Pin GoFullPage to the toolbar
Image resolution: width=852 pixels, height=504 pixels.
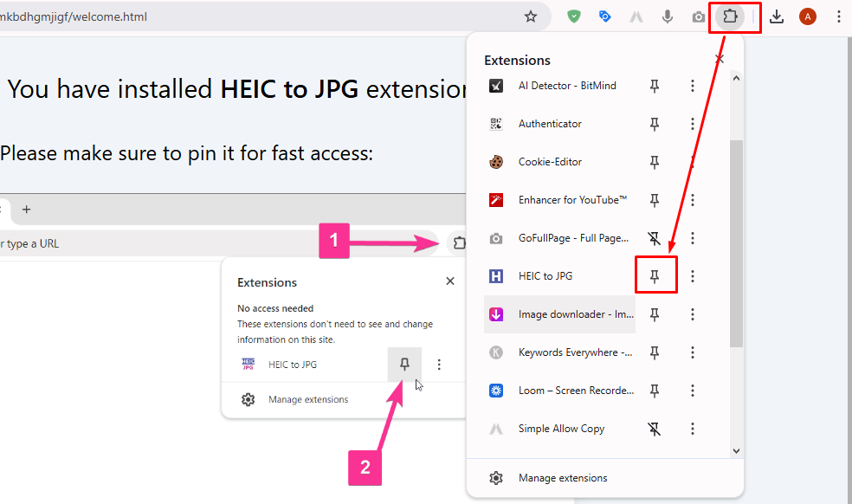[x=655, y=238]
